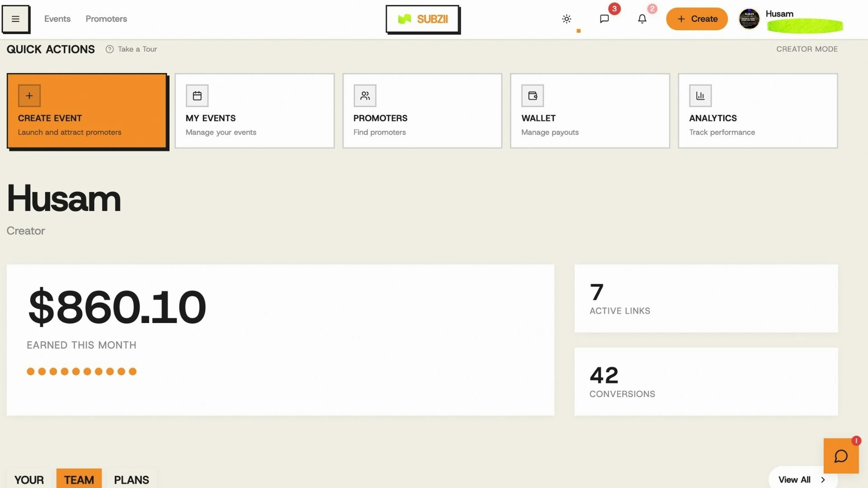This screenshot has height=488, width=868.
Task: Open the Take a Tour help dropdown
Action: (x=131, y=49)
